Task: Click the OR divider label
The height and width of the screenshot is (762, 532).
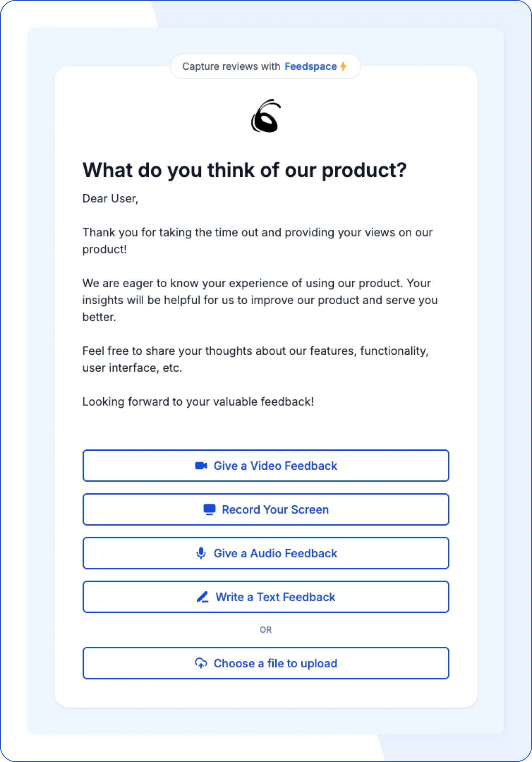Action: (x=266, y=629)
